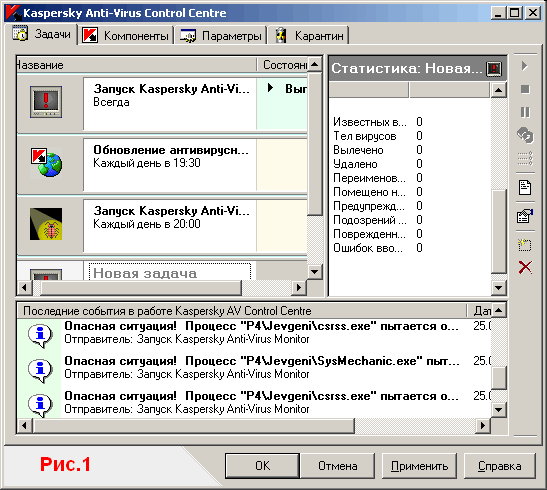This screenshot has width=547, height=490.
Task: Click the globe update task icon
Action: pos(46,163)
